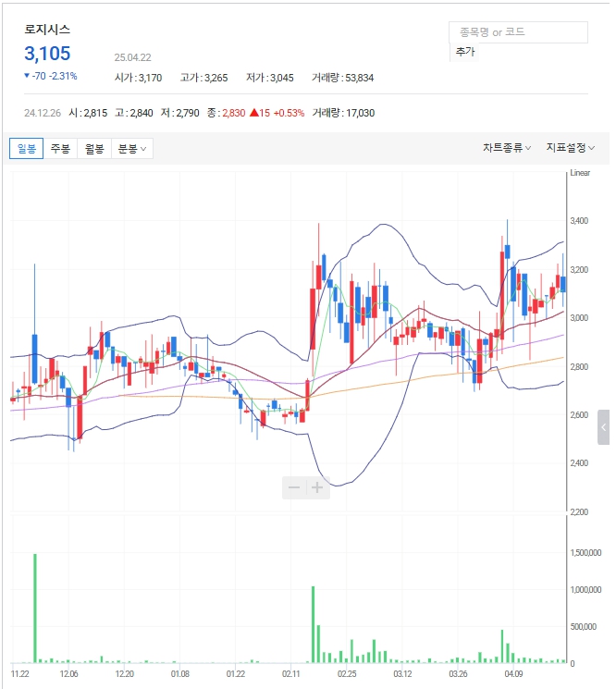616x689 pixels.
Task: Click the 추가 add button
Action: click(x=465, y=52)
